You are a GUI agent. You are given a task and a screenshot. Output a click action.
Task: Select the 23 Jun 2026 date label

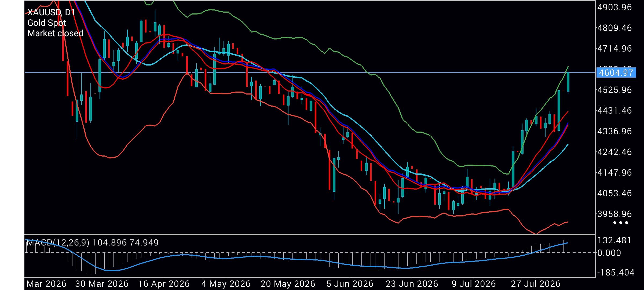coord(412,284)
